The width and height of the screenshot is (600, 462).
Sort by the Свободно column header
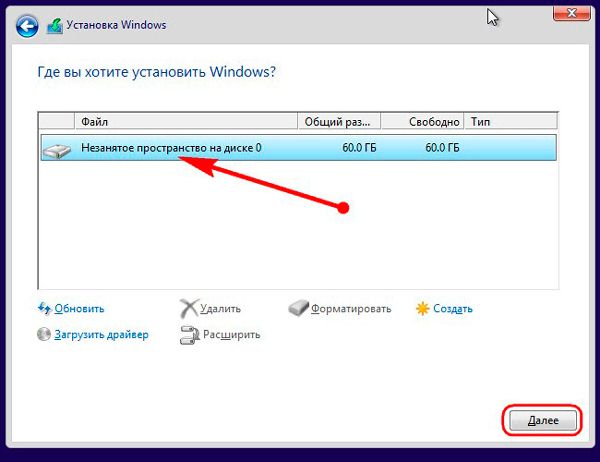[422, 122]
